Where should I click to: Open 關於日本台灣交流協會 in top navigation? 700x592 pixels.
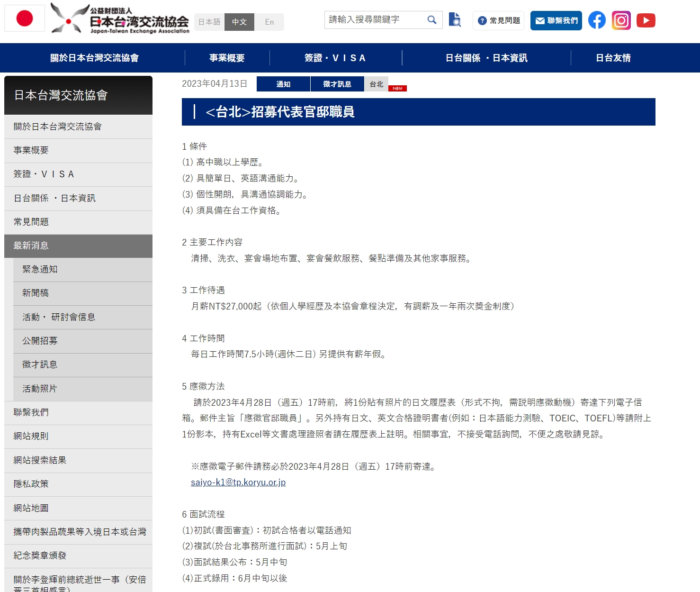95,58
